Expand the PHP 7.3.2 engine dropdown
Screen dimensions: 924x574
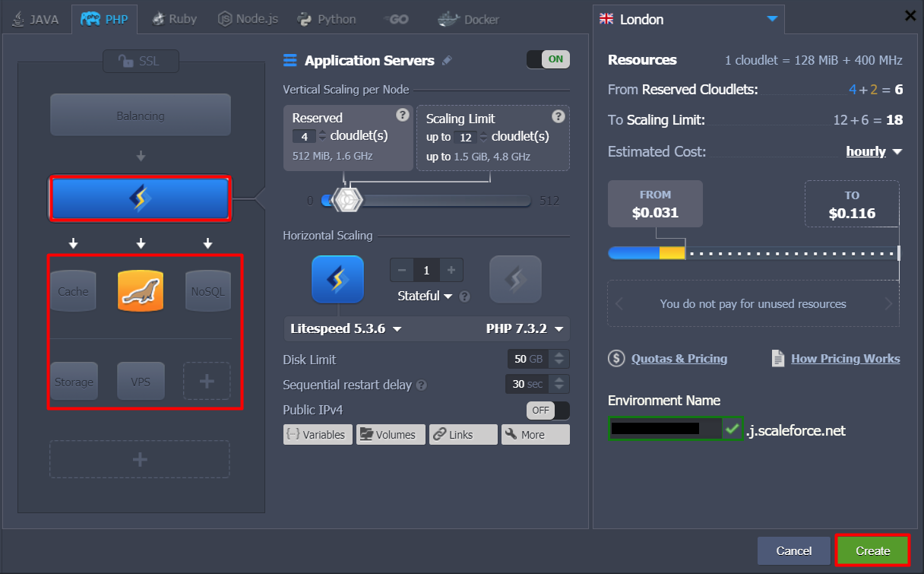pyautogui.click(x=526, y=329)
